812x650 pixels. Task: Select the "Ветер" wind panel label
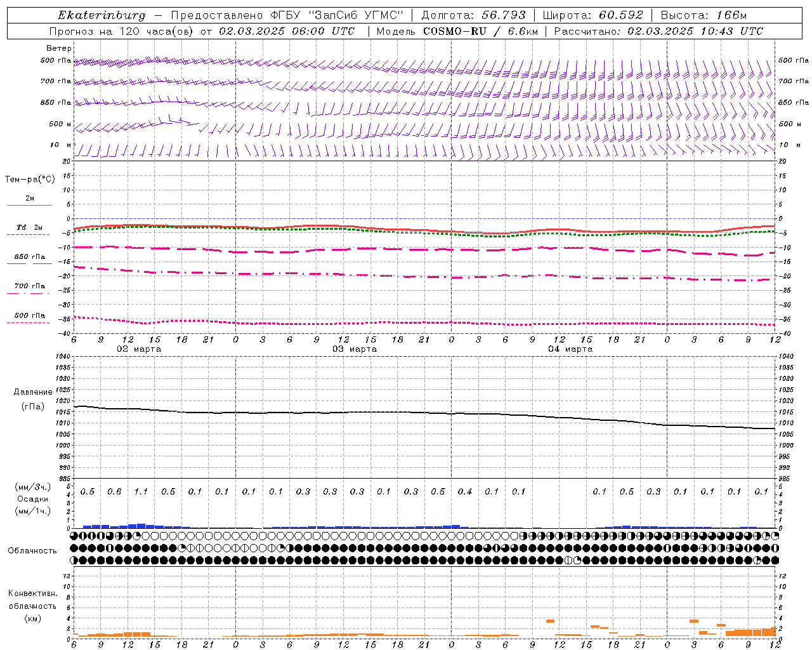click(58, 48)
